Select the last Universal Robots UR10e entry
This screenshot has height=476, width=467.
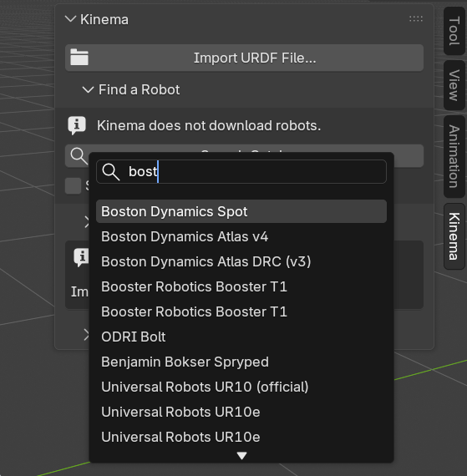(241, 437)
